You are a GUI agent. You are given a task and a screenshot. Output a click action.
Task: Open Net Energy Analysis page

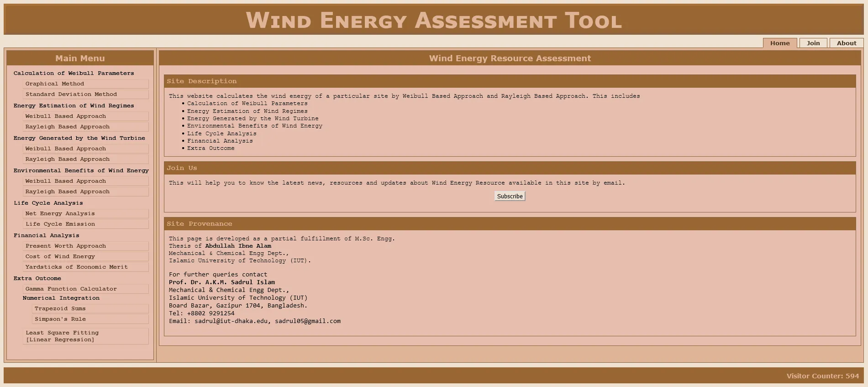(x=60, y=213)
